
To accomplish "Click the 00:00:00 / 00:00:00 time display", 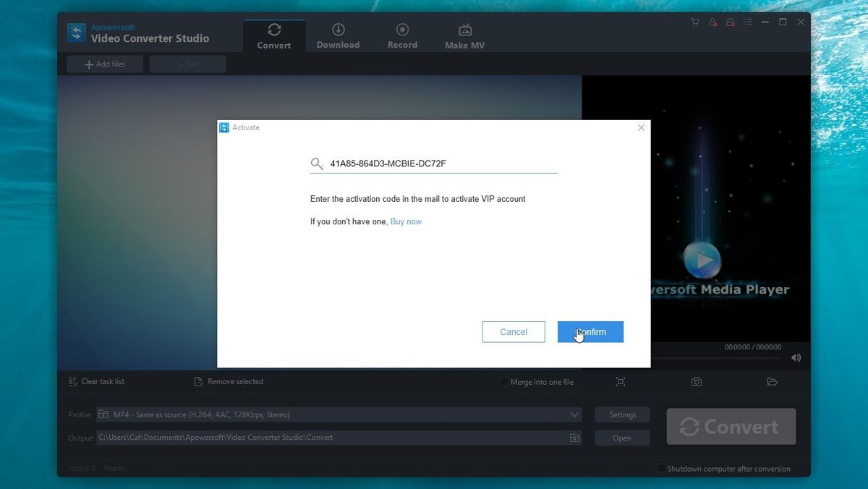I will coord(753,347).
